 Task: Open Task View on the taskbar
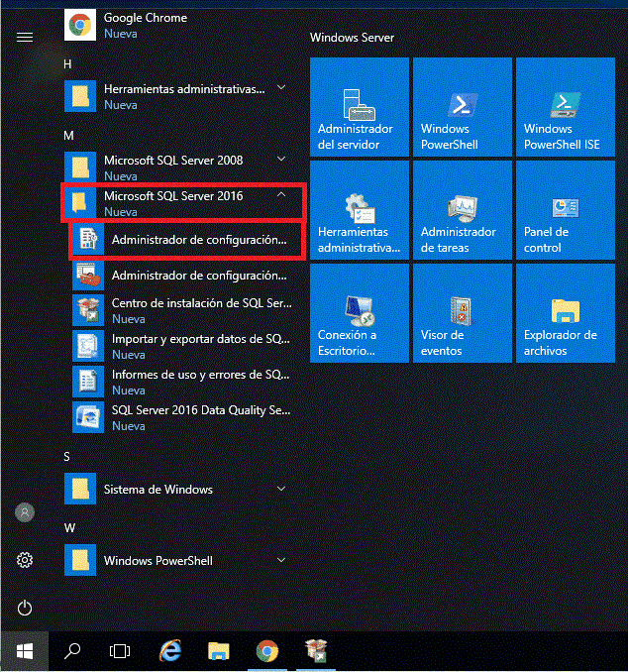[x=120, y=651]
